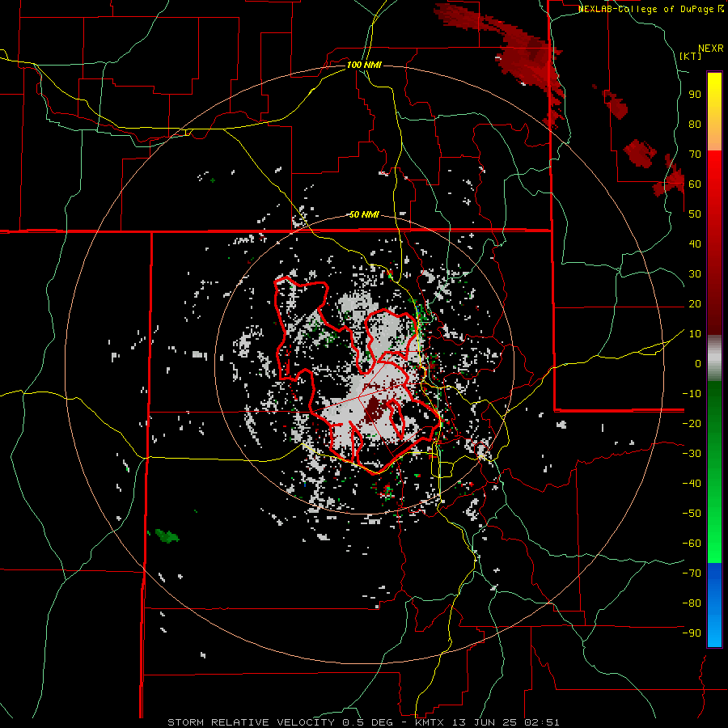Click the positive 60 scale label
Screen dimensions: 728x728
[695, 184]
